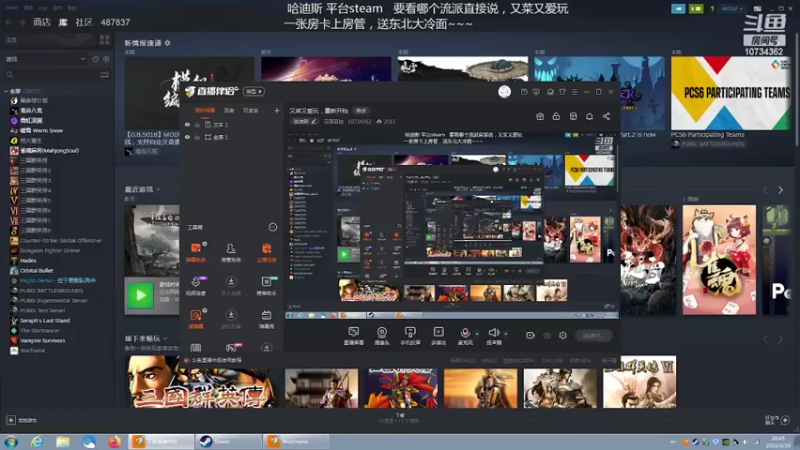Open the 弹幕秀 danmaku show tool
This screenshot has height=450, width=800.
pyautogui.click(x=266, y=319)
